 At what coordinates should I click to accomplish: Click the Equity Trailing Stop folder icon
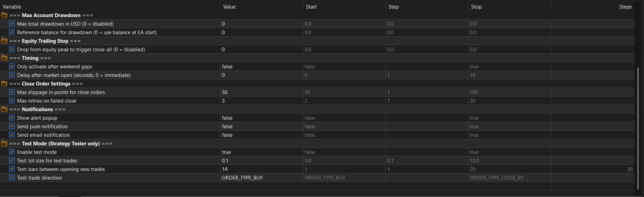[4, 41]
